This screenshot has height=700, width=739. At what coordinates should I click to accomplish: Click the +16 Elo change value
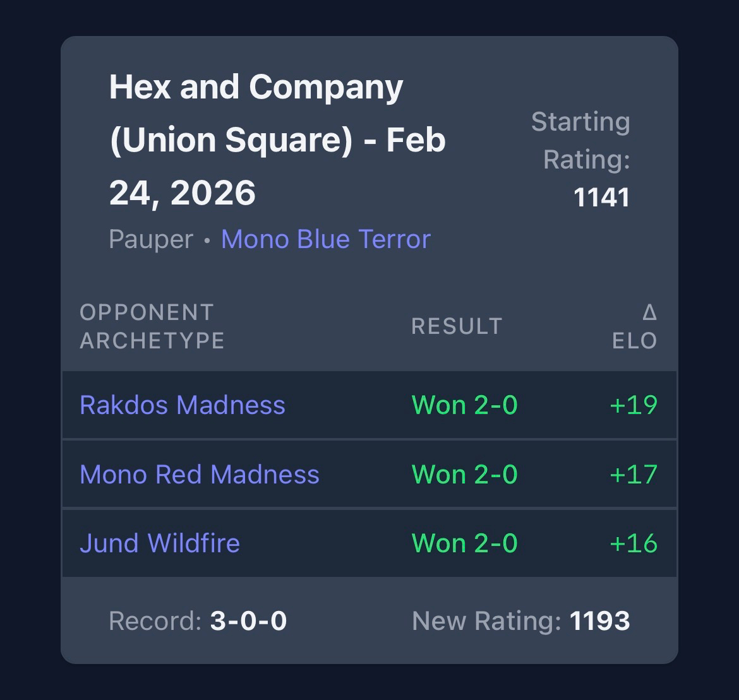(x=634, y=543)
